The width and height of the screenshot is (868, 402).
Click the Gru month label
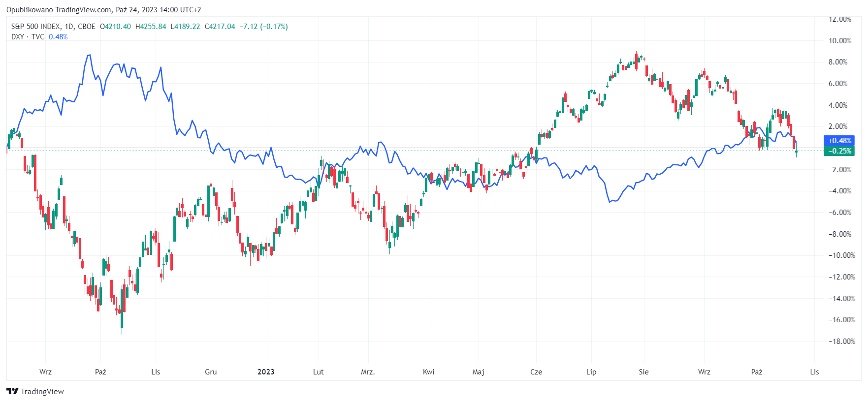pyautogui.click(x=211, y=371)
